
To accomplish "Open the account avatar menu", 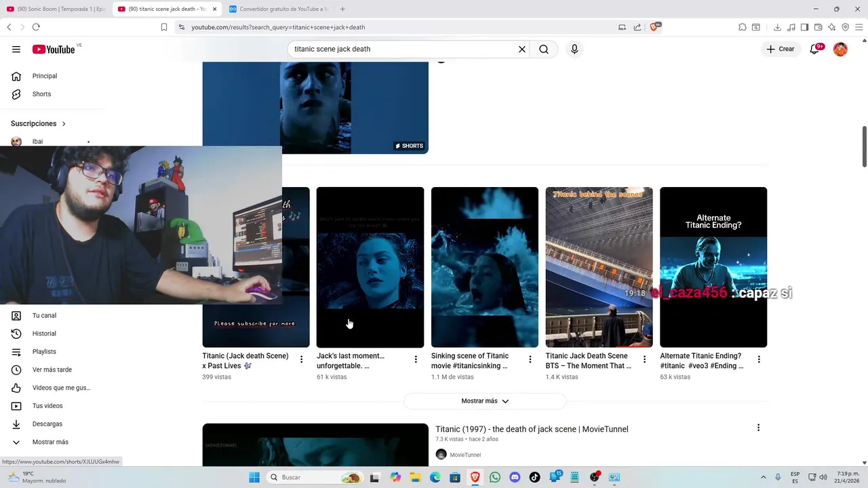I will 840,49.
